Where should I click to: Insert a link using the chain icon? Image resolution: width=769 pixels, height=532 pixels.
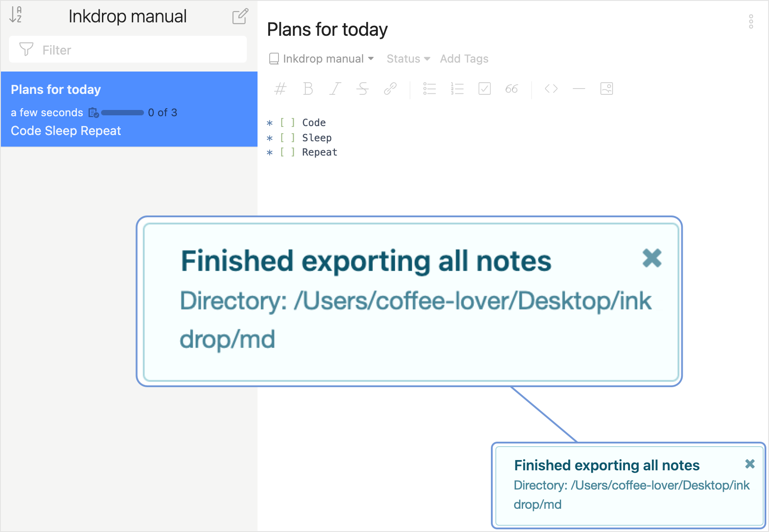coord(390,89)
